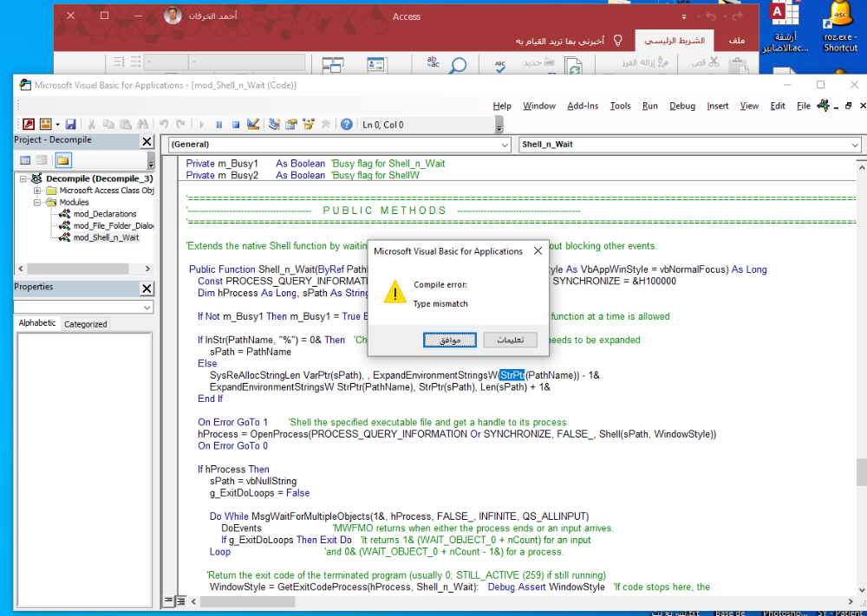Click the View Code icon in Project pane
This screenshot has height=616, width=867.
point(25,160)
